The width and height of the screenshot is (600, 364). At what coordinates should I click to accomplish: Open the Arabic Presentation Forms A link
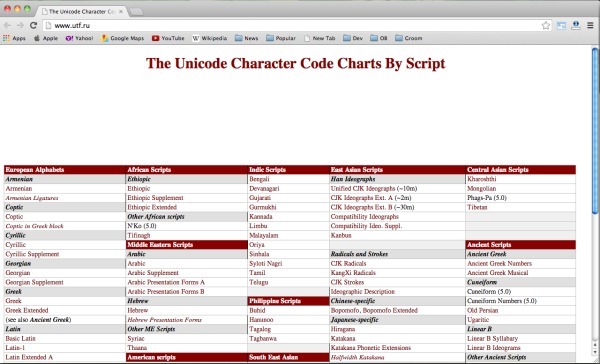[166, 282]
